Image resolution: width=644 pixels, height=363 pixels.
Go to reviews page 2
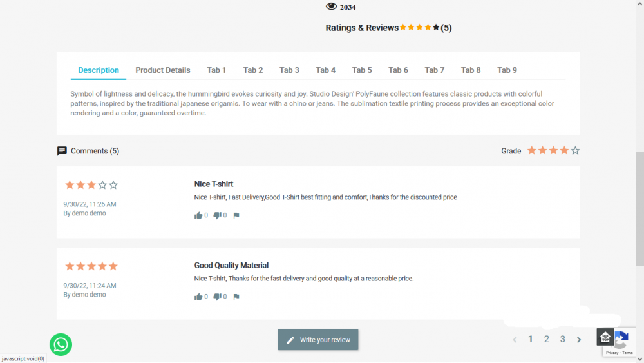(x=547, y=339)
